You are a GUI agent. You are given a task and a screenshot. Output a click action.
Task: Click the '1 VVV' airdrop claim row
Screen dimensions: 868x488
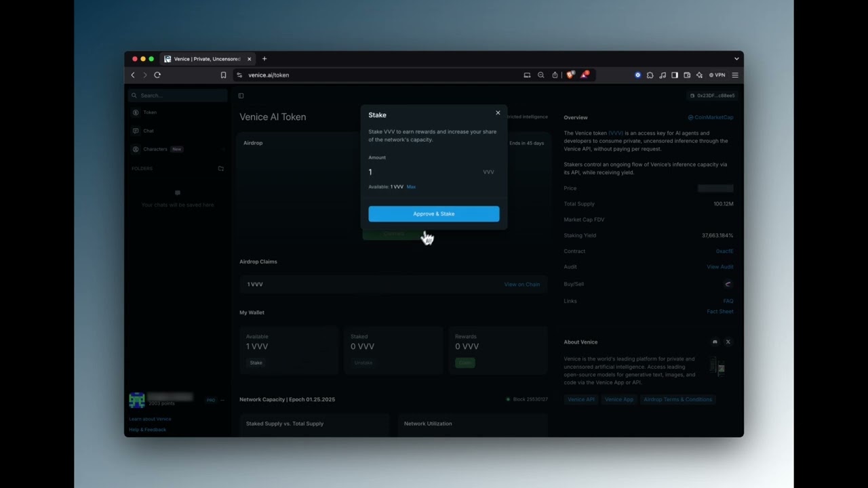393,285
